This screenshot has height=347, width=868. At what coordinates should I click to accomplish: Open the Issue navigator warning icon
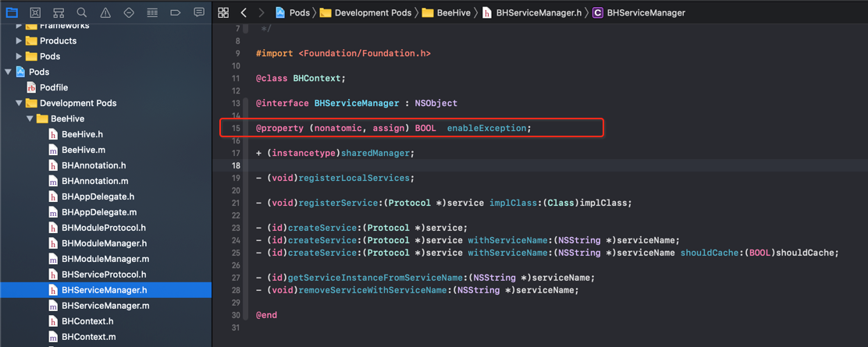click(105, 12)
